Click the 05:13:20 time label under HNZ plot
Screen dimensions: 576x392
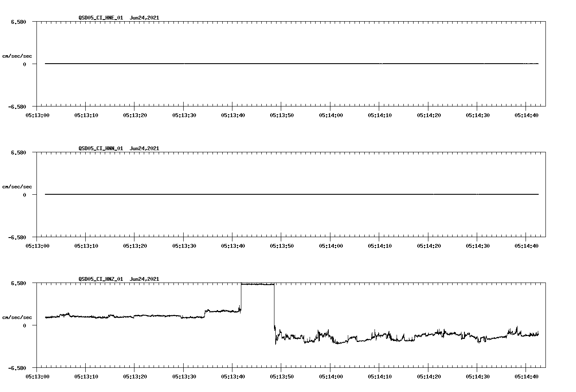(135, 376)
